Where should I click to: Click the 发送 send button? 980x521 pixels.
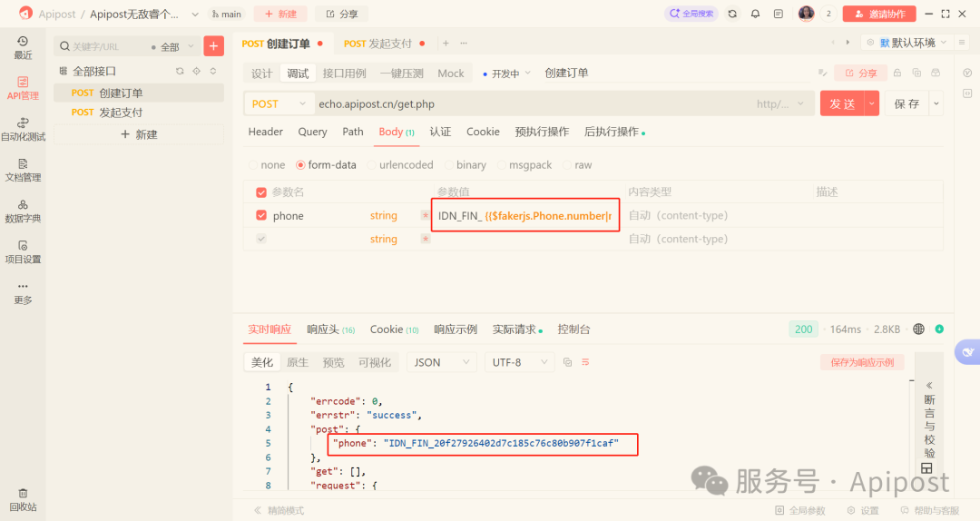coord(842,103)
